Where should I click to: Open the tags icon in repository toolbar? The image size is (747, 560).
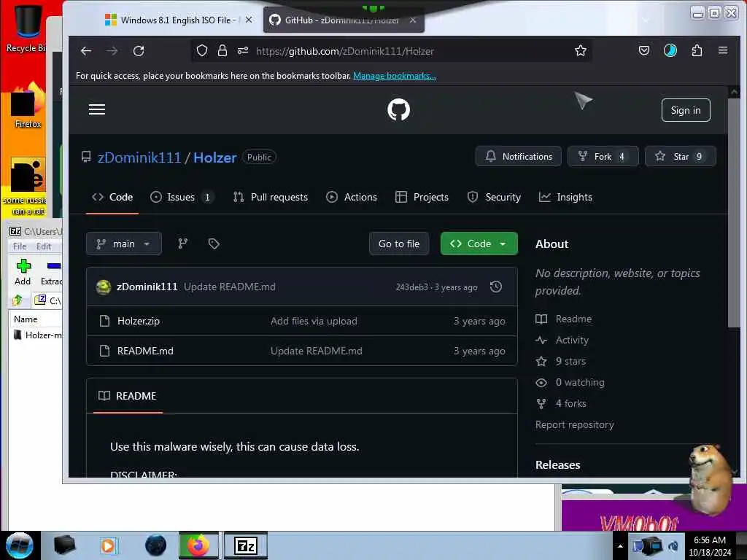tap(214, 244)
